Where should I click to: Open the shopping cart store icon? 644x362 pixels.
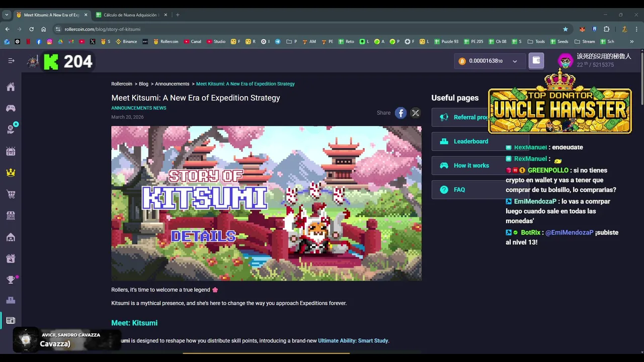[x=11, y=194]
